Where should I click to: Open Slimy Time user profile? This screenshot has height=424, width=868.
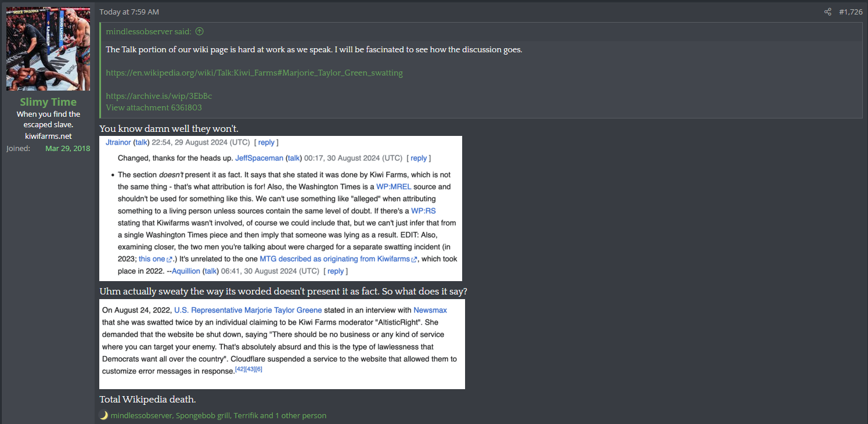coord(48,102)
